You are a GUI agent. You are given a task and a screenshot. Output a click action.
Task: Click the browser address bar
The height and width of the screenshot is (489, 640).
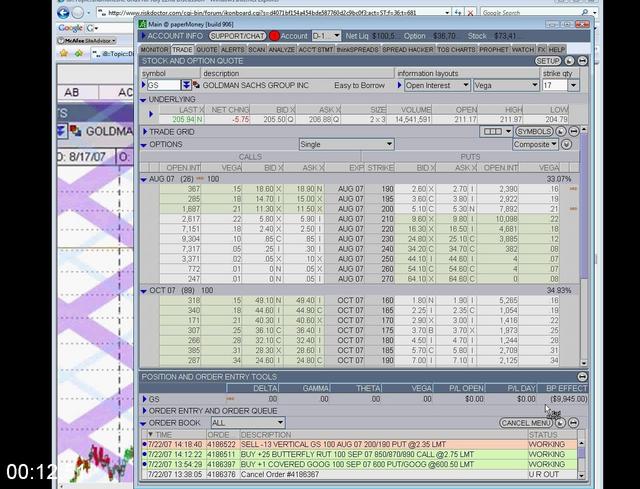coord(274,13)
